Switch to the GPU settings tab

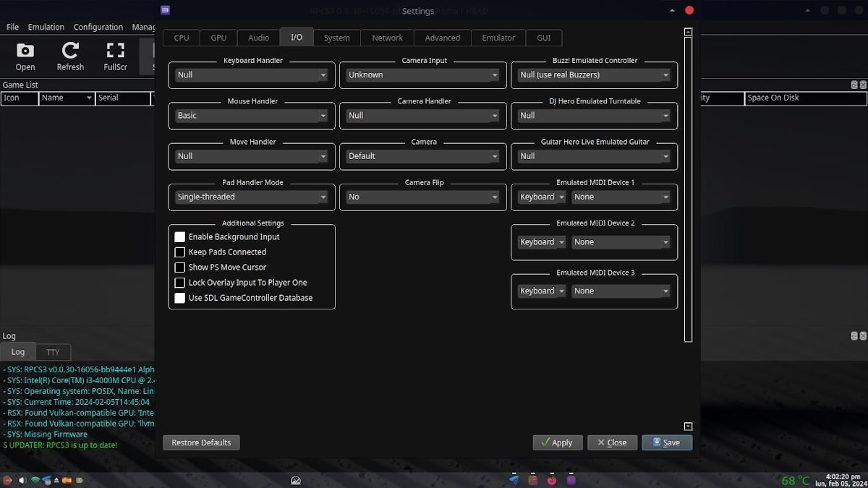(x=218, y=38)
